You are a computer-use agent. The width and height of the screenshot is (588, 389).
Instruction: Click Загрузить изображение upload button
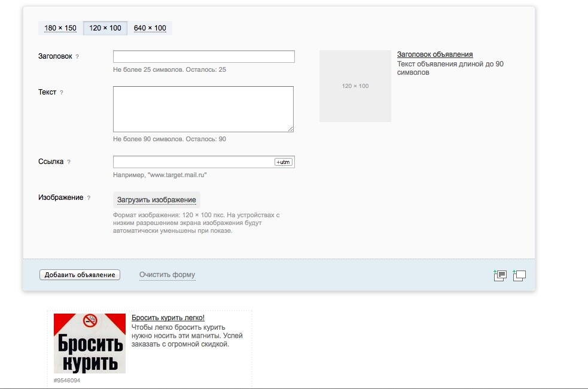click(156, 200)
